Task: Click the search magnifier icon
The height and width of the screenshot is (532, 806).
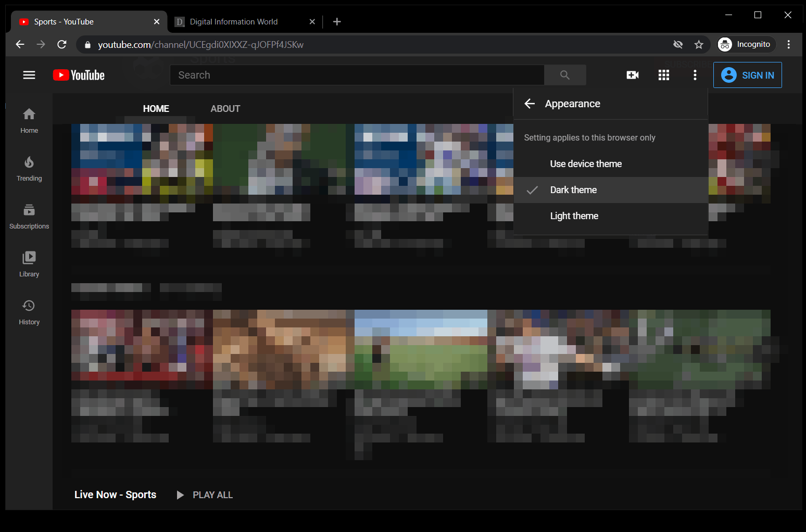Action: pos(565,75)
